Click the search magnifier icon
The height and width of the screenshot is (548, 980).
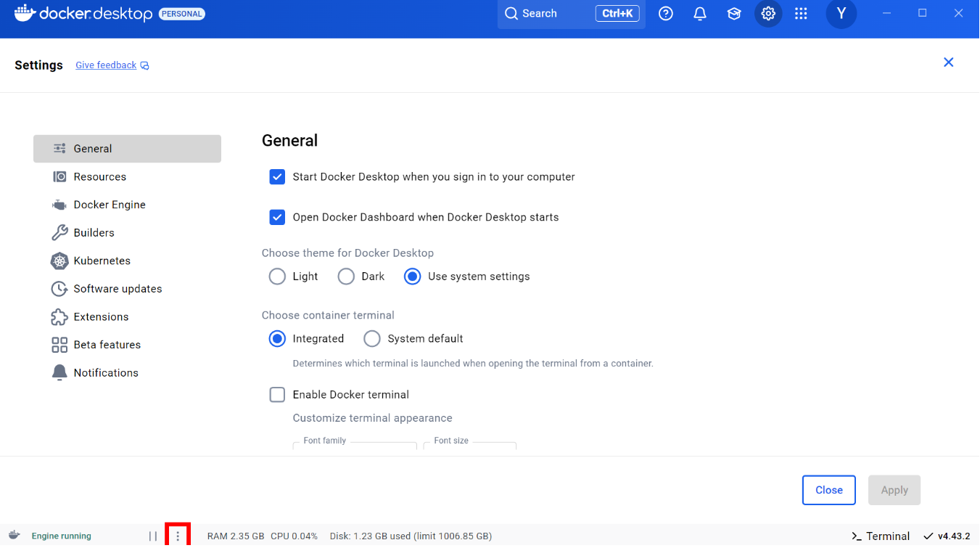coord(511,14)
